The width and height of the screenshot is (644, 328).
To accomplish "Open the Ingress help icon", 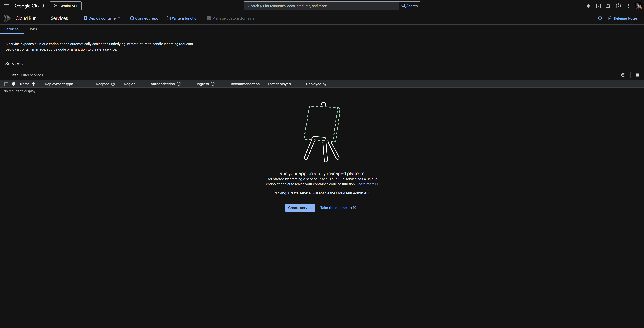I will coord(213,84).
